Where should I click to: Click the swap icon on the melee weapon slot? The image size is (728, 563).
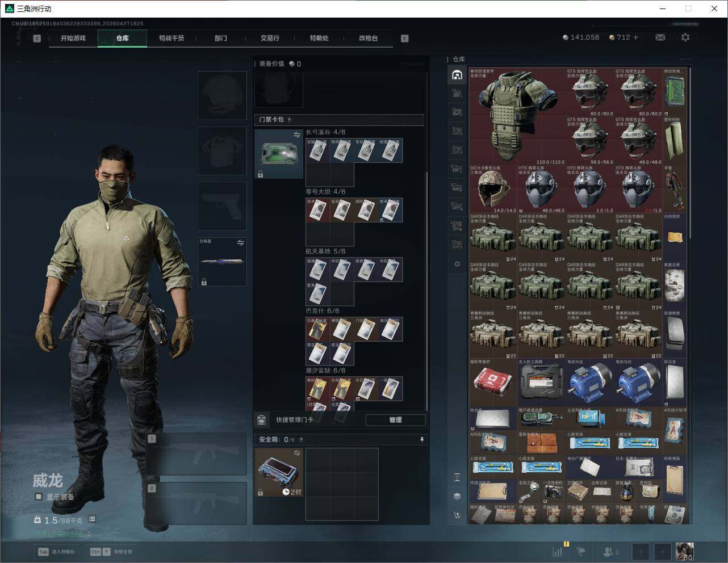point(240,243)
